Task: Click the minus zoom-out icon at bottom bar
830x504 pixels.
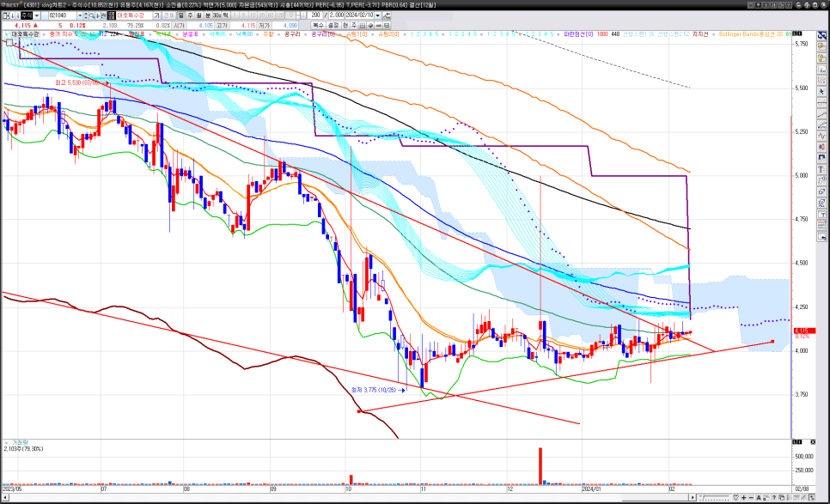Action: pyautogui.click(x=751, y=498)
